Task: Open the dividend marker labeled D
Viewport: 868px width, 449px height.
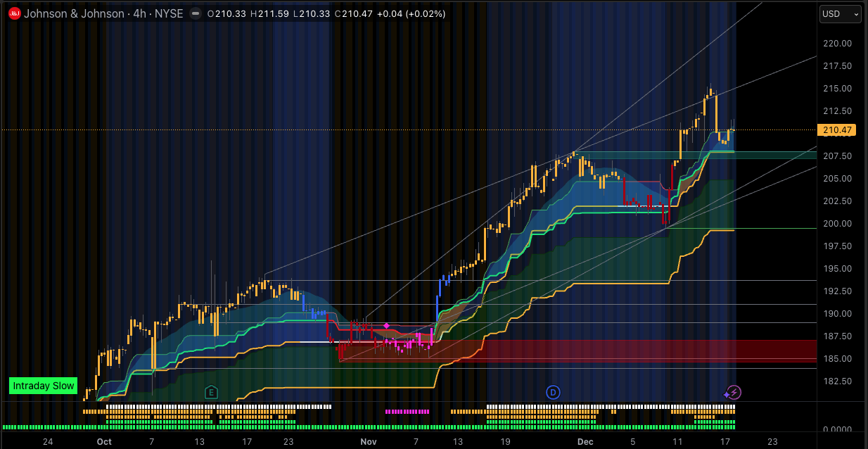Action: coord(554,392)
